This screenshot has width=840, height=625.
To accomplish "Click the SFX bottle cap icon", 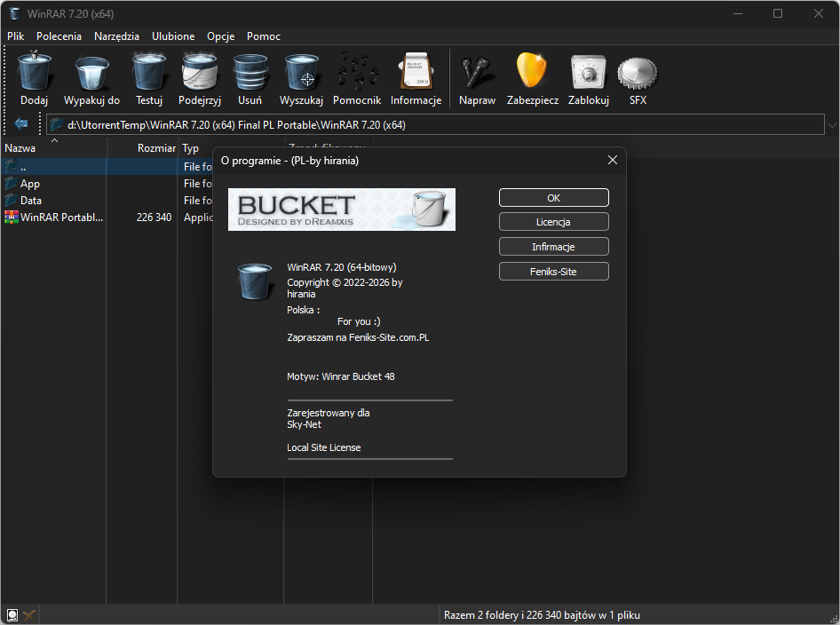I will tap(638, 74).
